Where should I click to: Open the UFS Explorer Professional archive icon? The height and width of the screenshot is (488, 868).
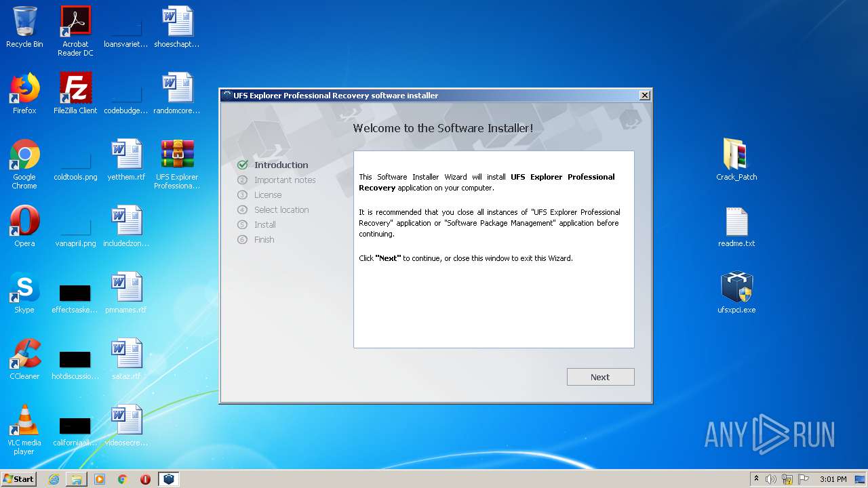pos(177,164)
